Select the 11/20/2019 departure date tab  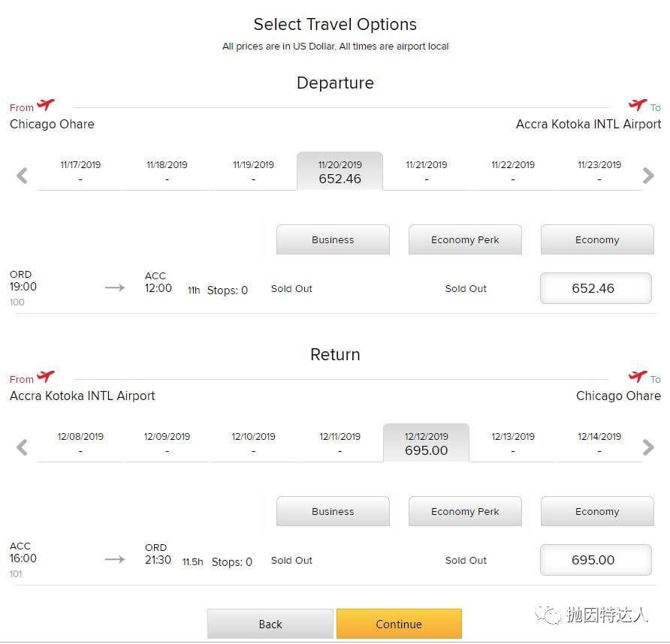click(340, 172)
